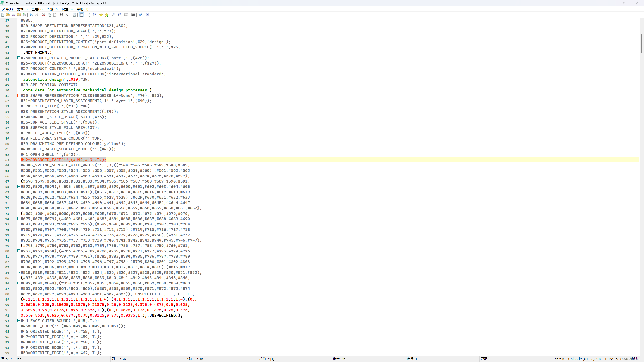Open Replace (b→a) icon
This screenshot has height=362, width=644.
(67, 15)
